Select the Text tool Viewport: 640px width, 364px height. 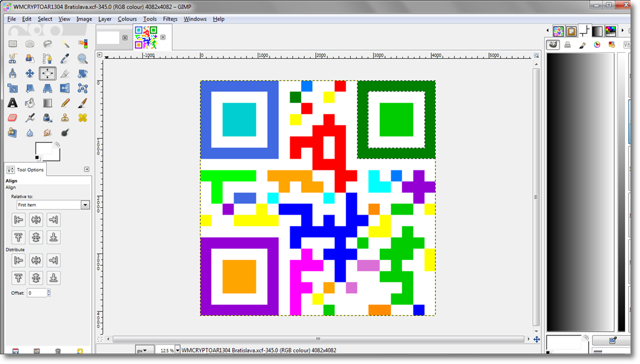12,103
